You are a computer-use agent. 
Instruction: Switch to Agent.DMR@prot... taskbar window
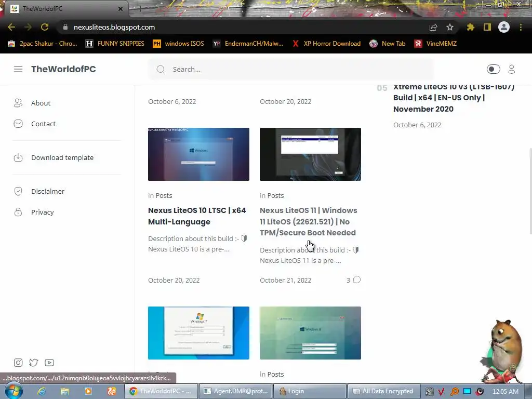click(x=235, y=391)
